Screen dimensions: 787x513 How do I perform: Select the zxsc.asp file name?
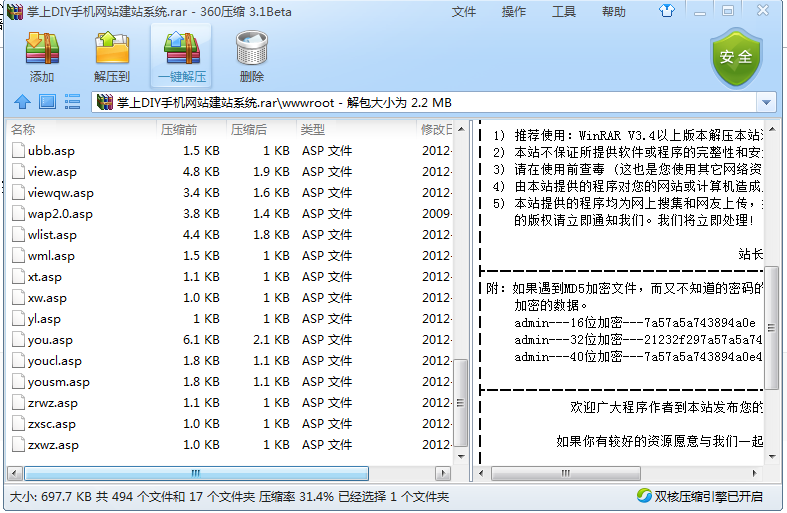[52, 424]
